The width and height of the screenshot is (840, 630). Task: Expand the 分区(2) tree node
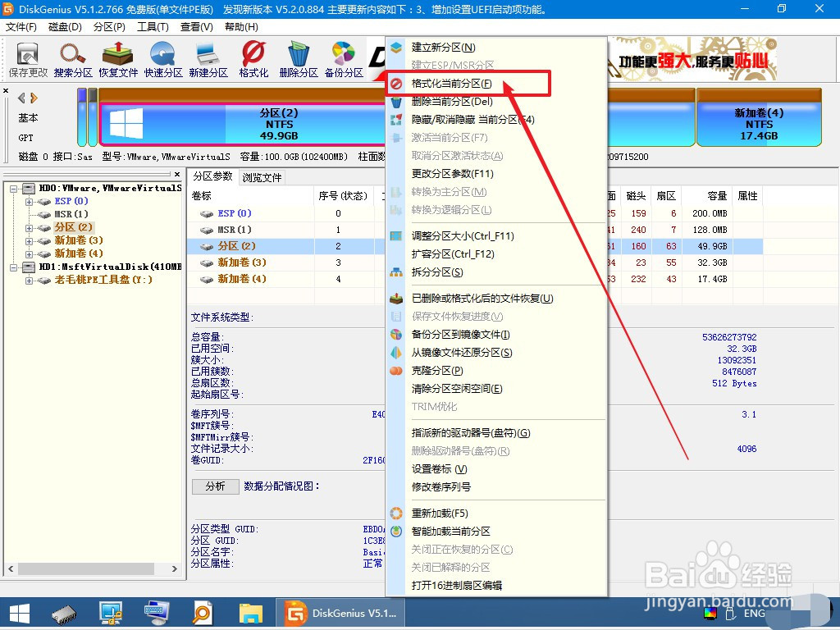(29, 228)
